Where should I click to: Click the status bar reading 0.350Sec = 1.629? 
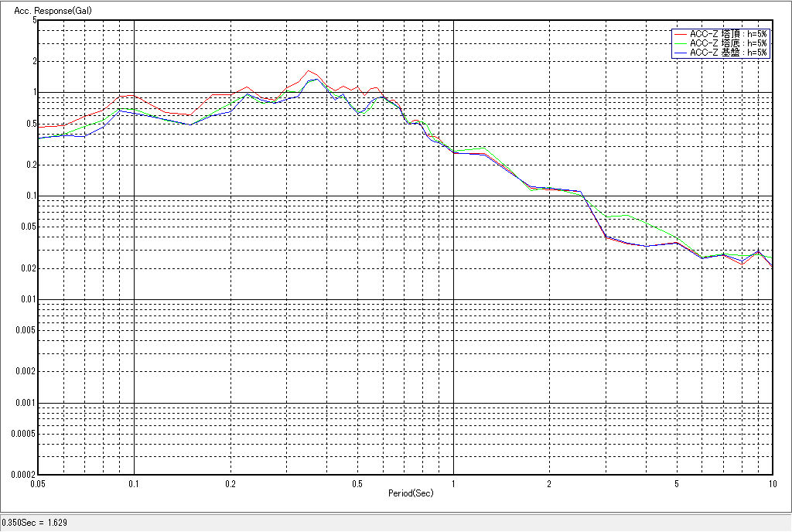pyautogui.click(x=35, y=523)
